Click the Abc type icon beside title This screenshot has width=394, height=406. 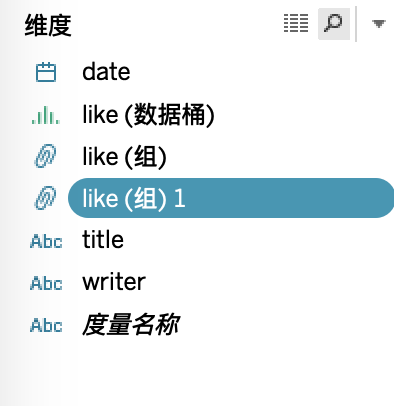46,241
